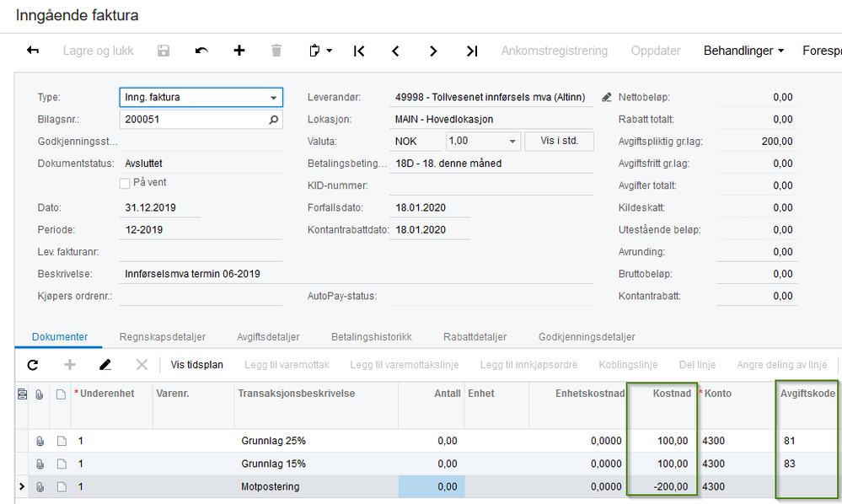Click the Oppdater button
The image size is (842, 504).
coord(655,51)
